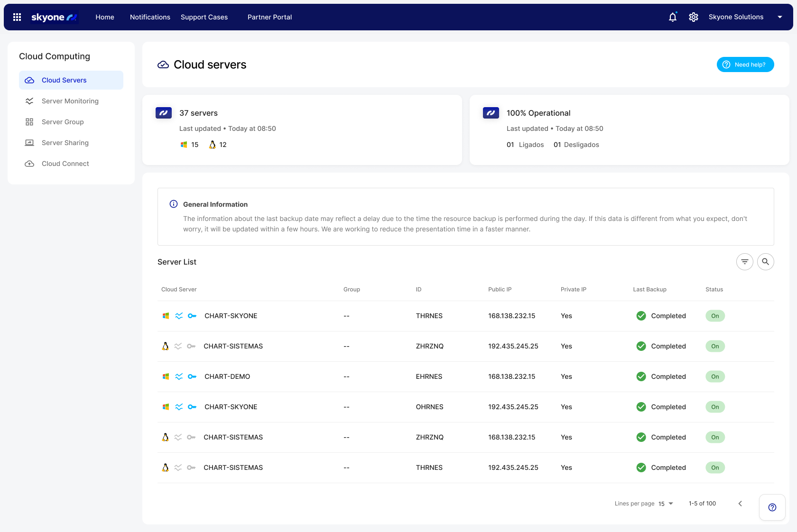The height and width of the screenshot is (532, 797).
Task: Click the Cloud Server column header
Action: point(179,289)
